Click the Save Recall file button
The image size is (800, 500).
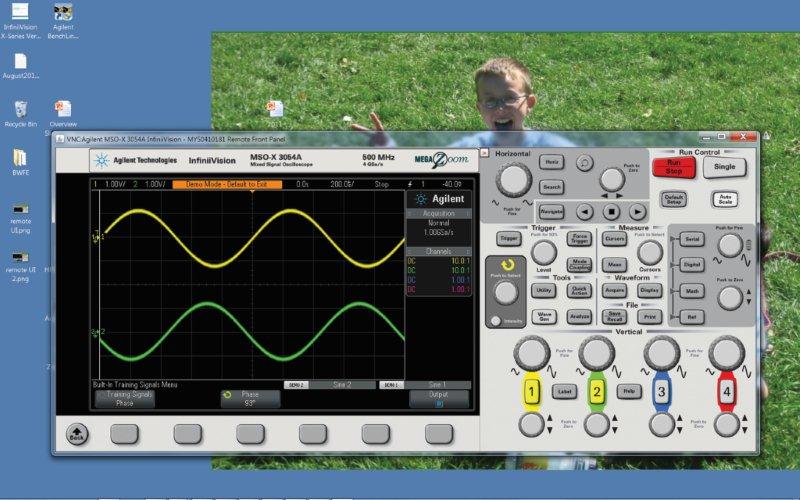(x=614, y=317)
